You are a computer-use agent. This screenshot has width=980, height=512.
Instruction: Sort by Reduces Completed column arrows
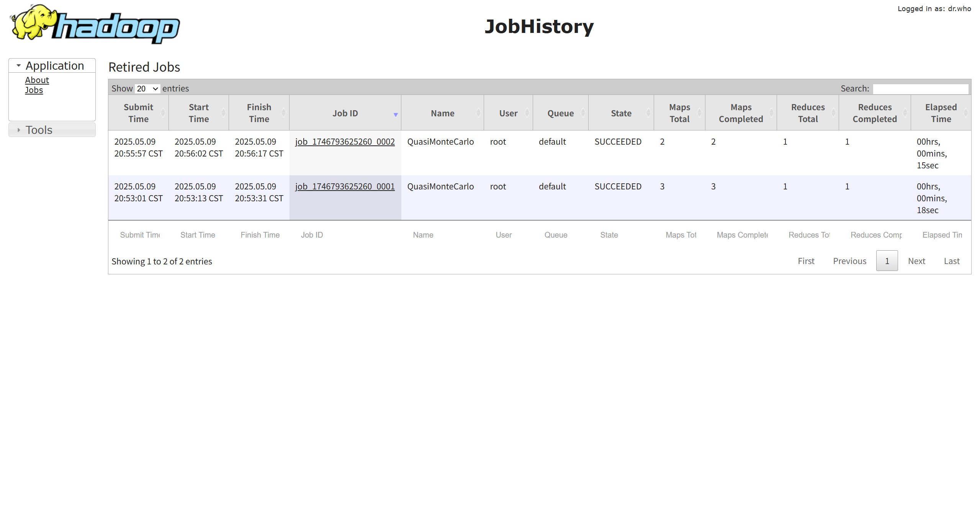(905, 113)
